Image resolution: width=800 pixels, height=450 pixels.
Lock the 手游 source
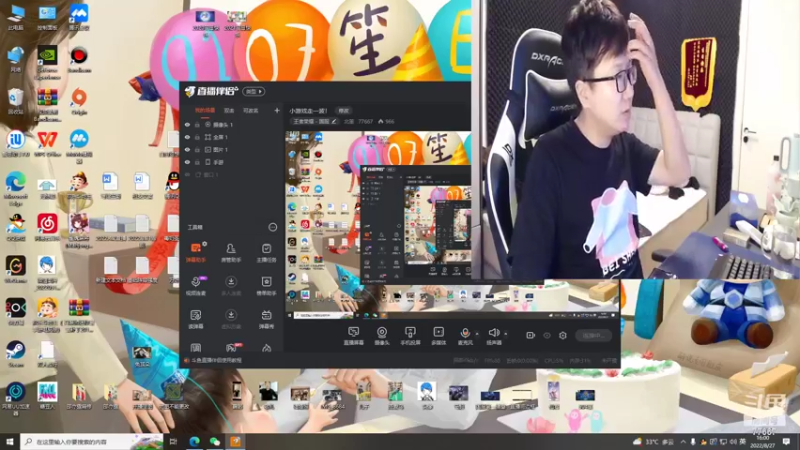coord(197,162)
